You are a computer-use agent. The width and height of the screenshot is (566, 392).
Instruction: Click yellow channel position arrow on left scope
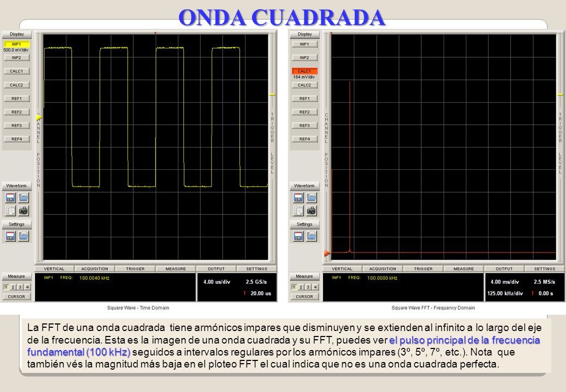click(x=39, y=117)
